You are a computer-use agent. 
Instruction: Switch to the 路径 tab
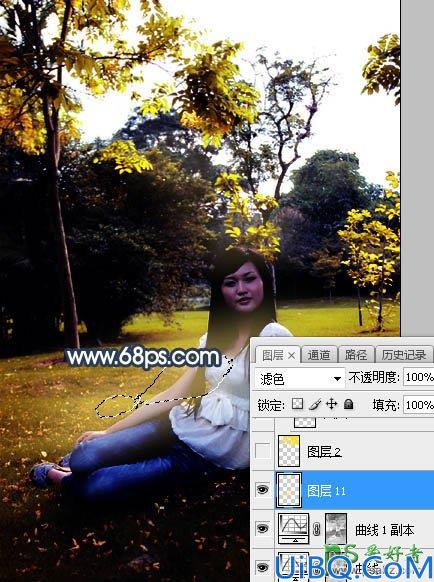point(356,356)
